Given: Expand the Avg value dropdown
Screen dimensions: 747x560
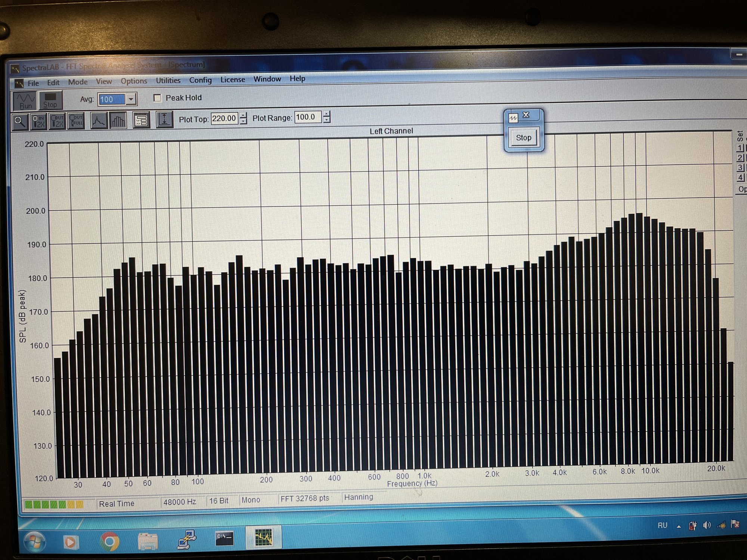Looking at the screenshot, I should tap(131, 99).
